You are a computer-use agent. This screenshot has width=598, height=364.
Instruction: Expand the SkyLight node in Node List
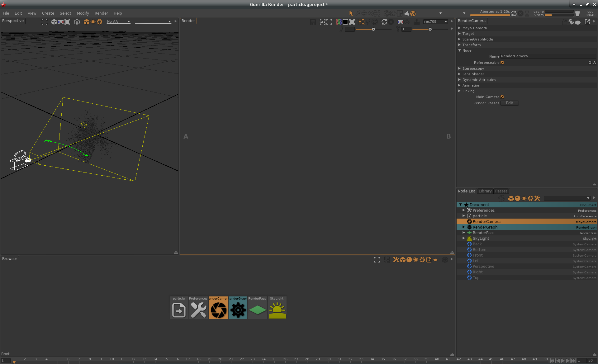(x=463, y=238)
